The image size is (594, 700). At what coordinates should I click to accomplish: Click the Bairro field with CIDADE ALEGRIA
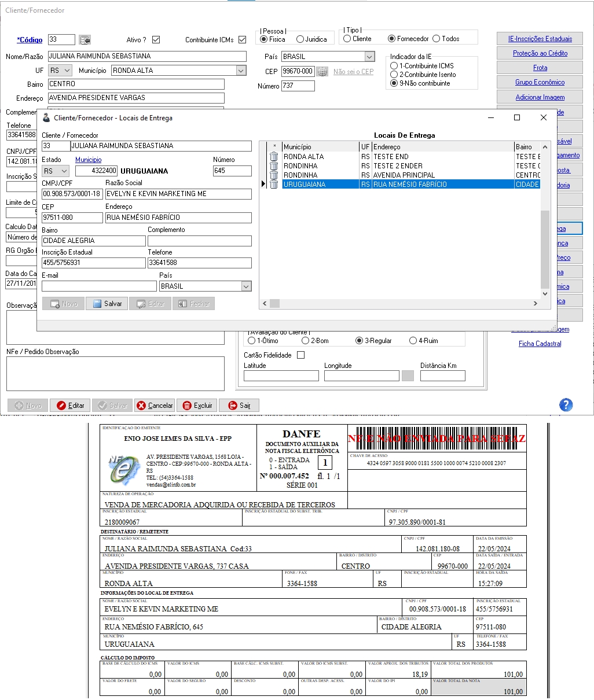pos(94,241)
